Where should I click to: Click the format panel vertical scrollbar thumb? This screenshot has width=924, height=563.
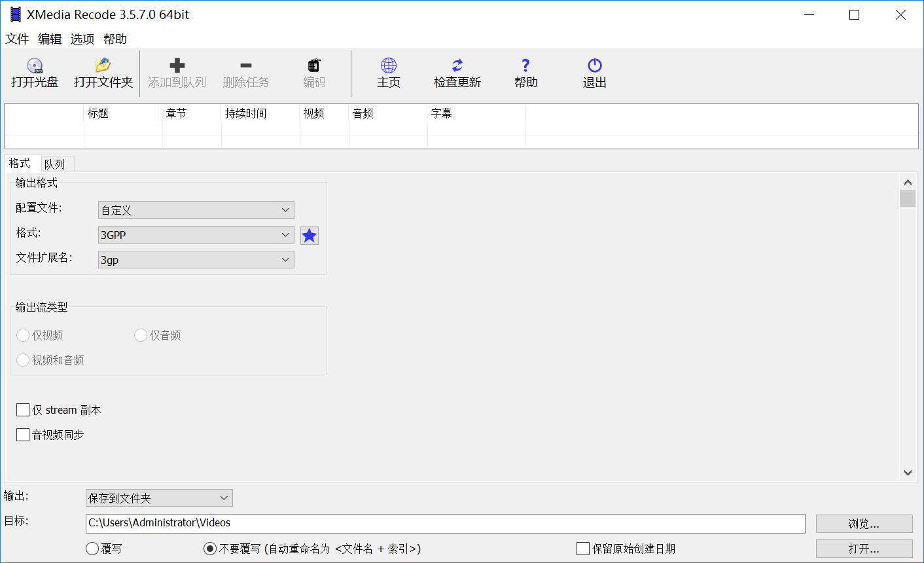tap(908, 198)
